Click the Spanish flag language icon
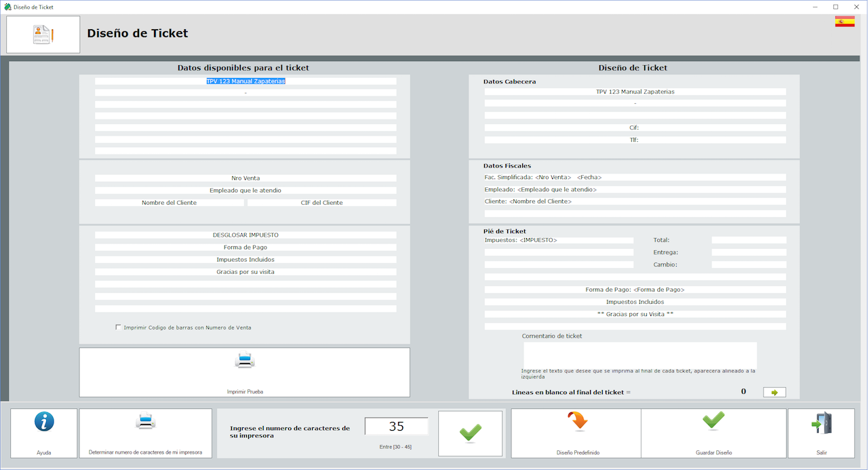Image resolution: width=868 pixels, height=470 pixels. (844, 22)
